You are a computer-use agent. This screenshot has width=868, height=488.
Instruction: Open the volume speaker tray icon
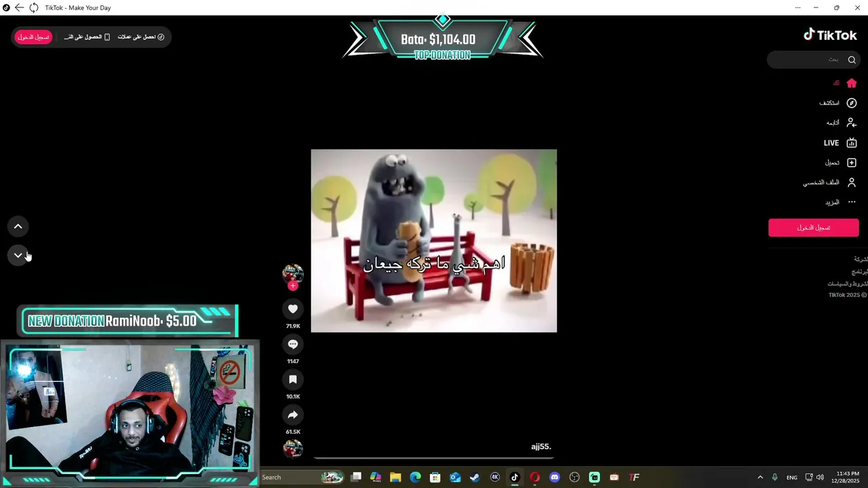pos(820,477)
